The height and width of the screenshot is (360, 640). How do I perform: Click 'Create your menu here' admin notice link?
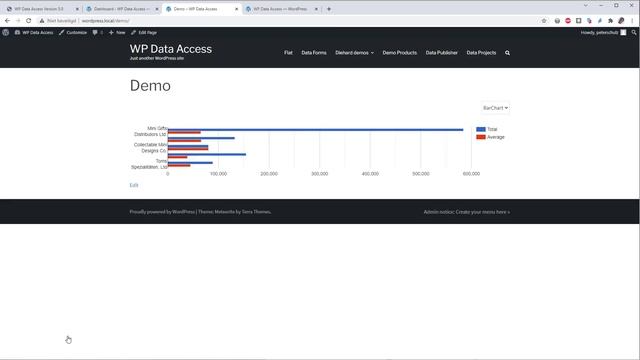482,212
